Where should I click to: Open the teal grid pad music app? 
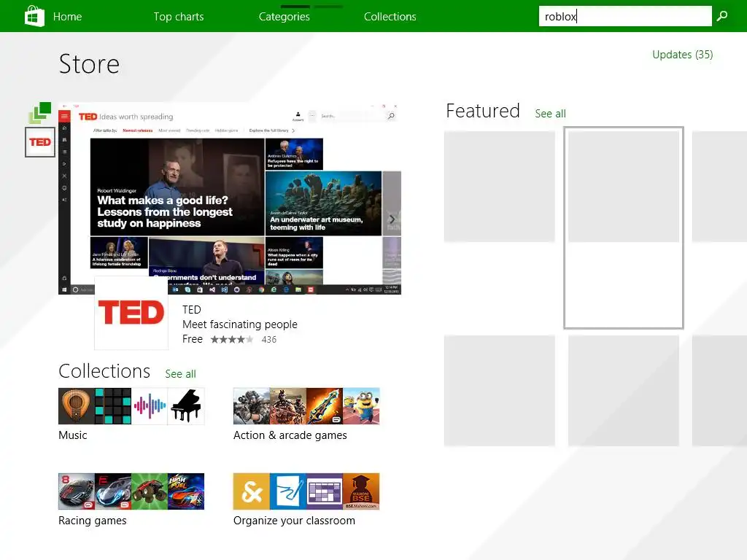pos(113,406)
